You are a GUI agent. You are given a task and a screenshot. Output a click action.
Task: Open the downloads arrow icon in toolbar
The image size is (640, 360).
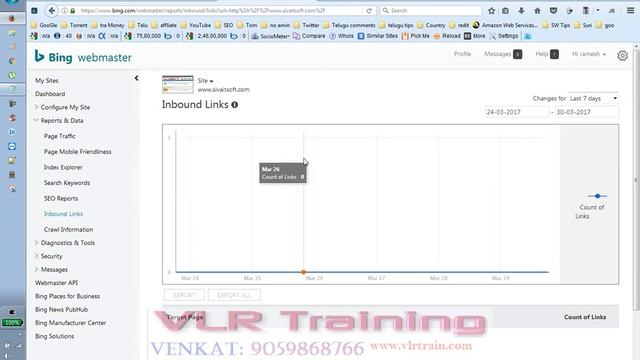[522, 11]
